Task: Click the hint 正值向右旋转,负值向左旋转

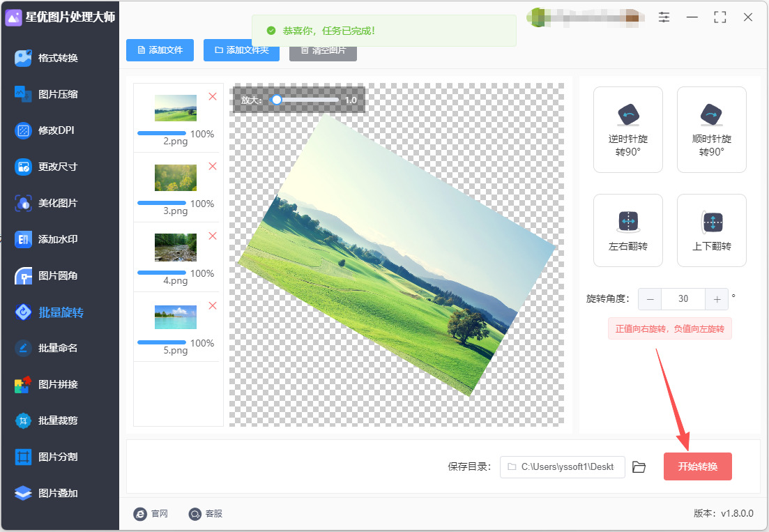Action: click(x=670, y=328)
